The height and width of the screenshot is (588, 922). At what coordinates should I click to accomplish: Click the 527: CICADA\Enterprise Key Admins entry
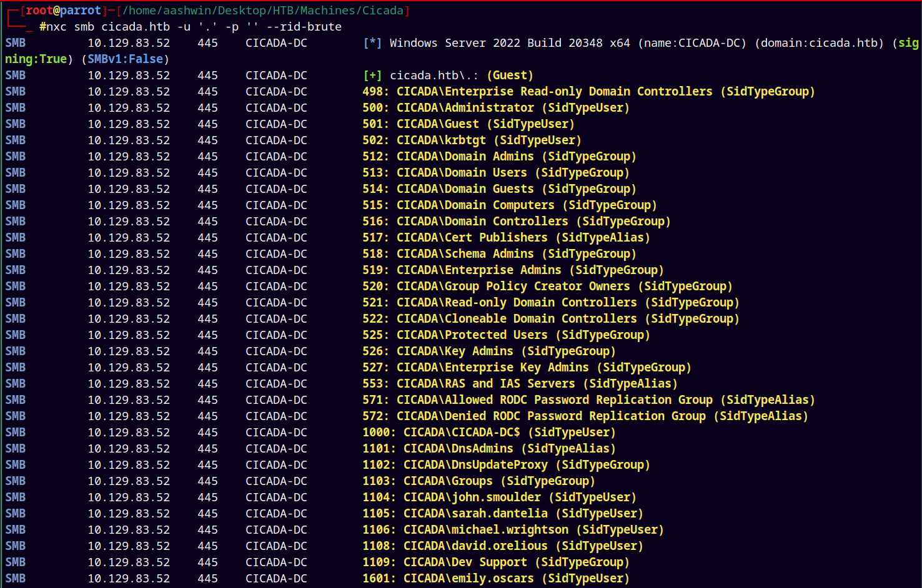(x=527, y=368)
